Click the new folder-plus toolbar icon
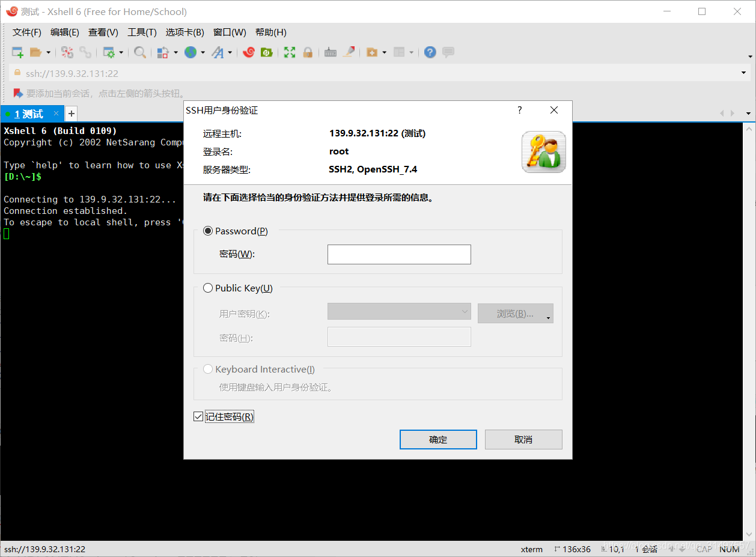 [x=372, y=52]
